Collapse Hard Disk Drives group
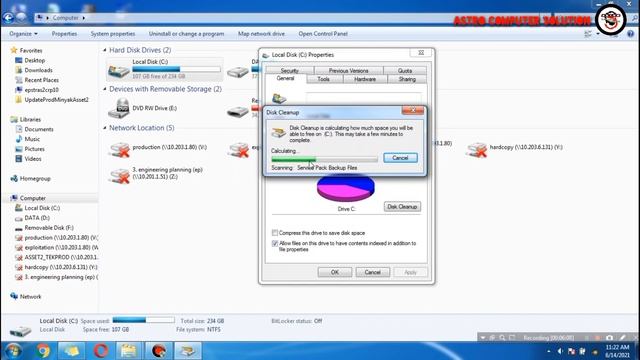This screenshot has width=640, height=360. (x=105, y=50)
